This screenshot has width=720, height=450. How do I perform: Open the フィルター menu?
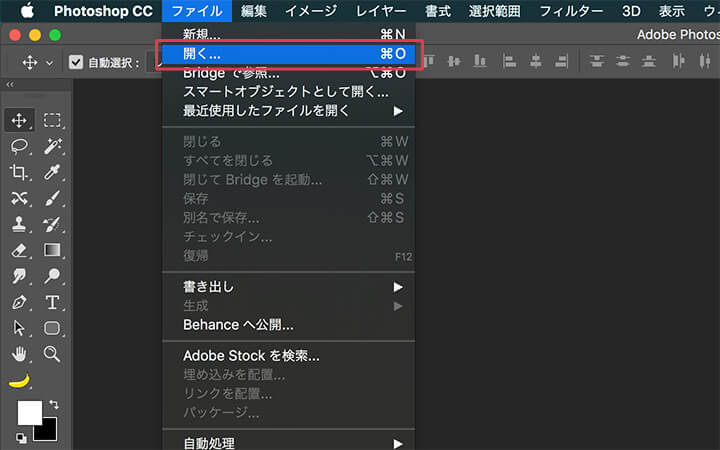coord(571,11)
